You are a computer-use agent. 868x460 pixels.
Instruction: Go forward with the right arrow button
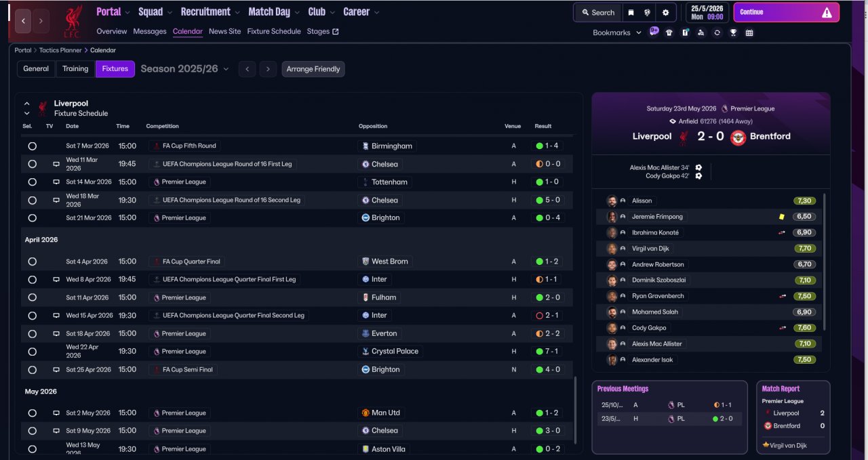tap(41, 21)
